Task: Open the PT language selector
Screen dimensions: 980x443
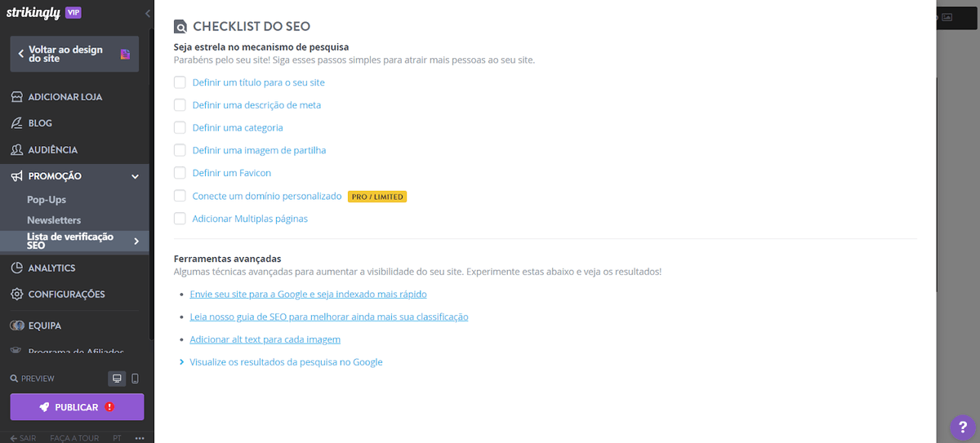Action: click(x=118, y=438)
